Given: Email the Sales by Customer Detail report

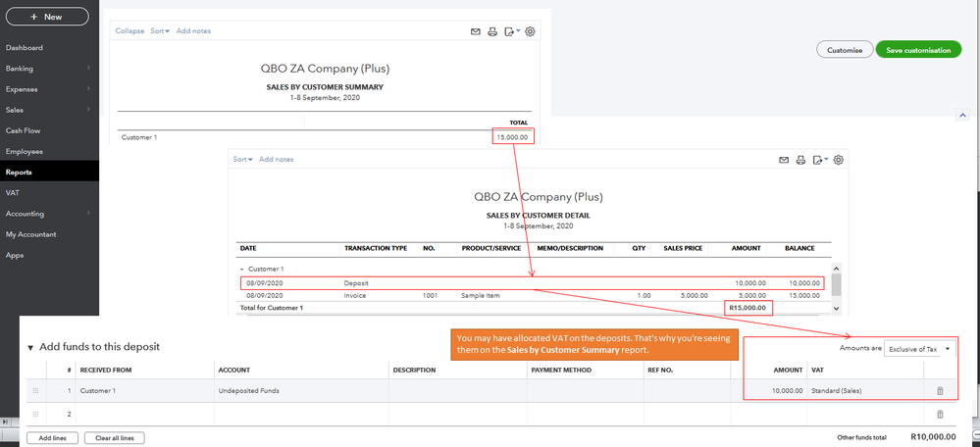Looking at the screenshot, I should pyautogui.click(x=784, y=161).
